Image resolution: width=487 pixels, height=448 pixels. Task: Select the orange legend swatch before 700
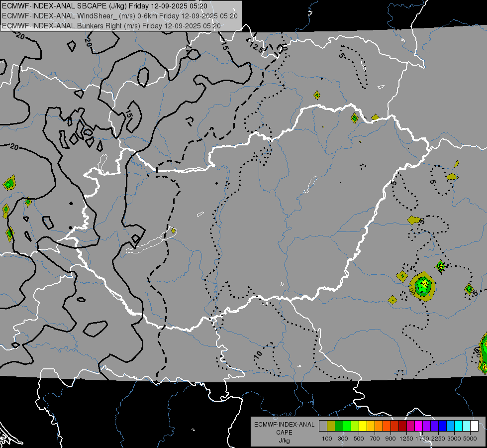coord(379,426)
